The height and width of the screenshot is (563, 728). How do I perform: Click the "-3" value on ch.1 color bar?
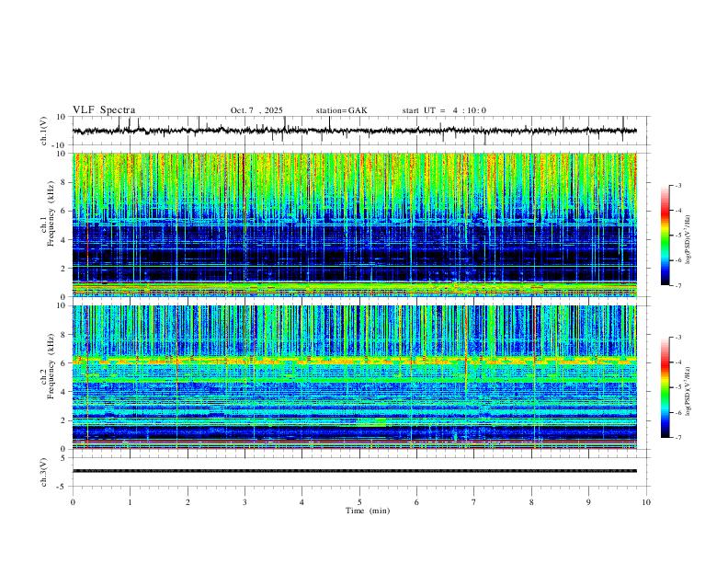(677, 185)
